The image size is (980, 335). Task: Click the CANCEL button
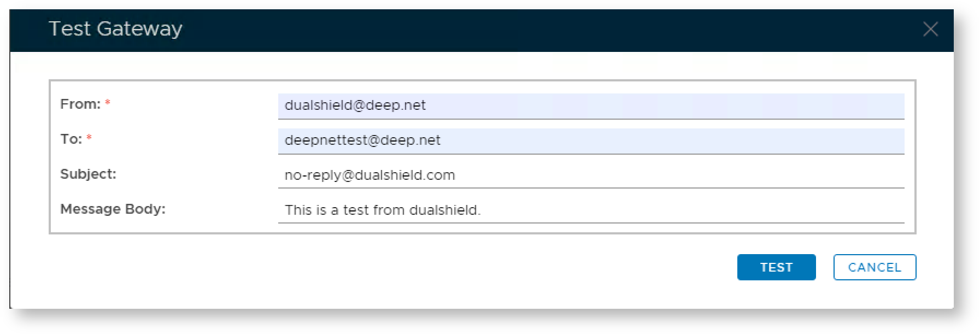(874, 267)
